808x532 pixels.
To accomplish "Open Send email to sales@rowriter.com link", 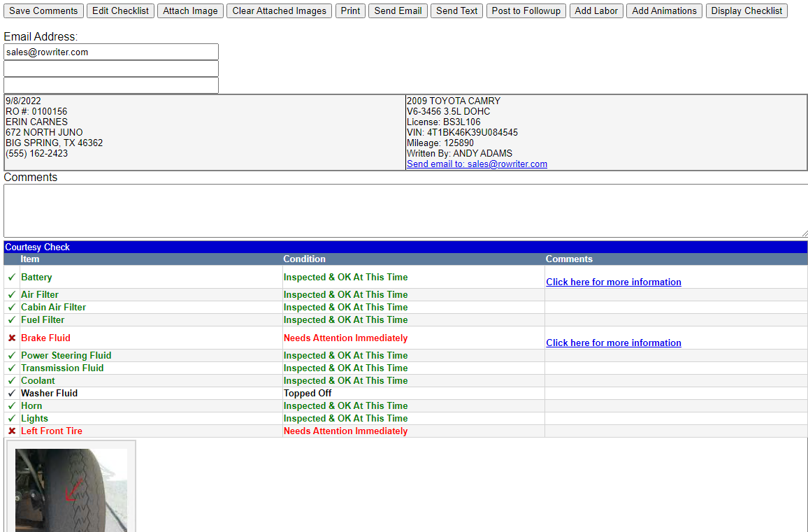I will click(x=477, y=164).
